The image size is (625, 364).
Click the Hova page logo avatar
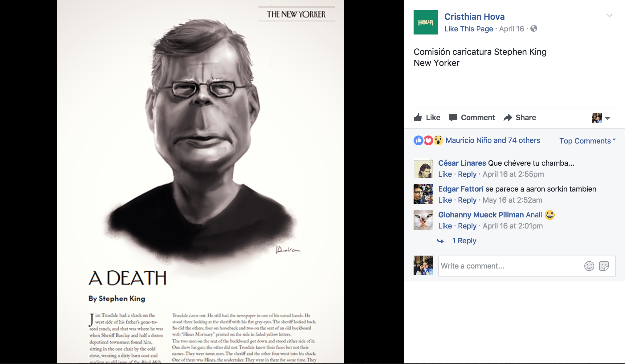coord(426,22)
